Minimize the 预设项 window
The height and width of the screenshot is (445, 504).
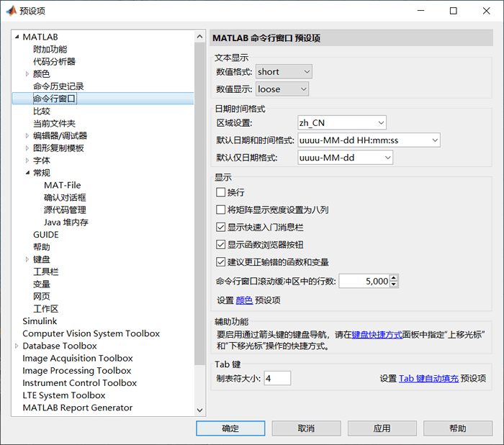point(420,11)
